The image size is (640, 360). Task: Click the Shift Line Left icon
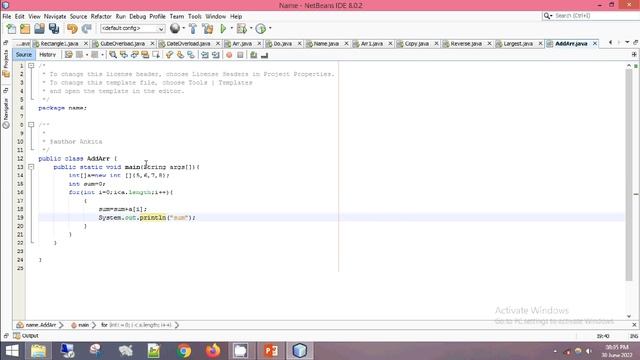(x=204, y=55)
